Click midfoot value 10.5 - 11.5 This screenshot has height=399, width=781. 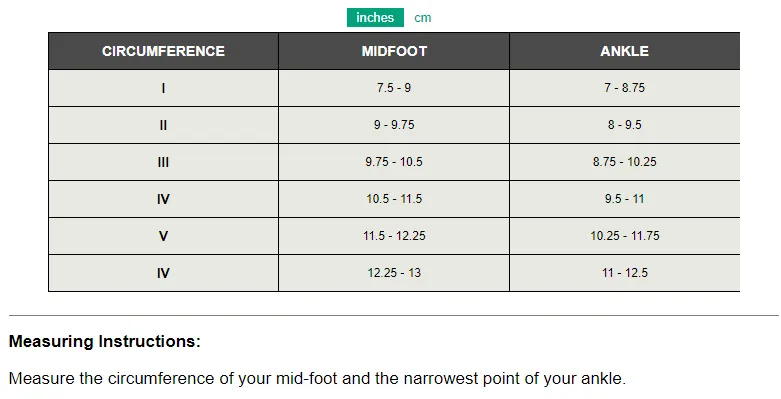pos(394,199)
